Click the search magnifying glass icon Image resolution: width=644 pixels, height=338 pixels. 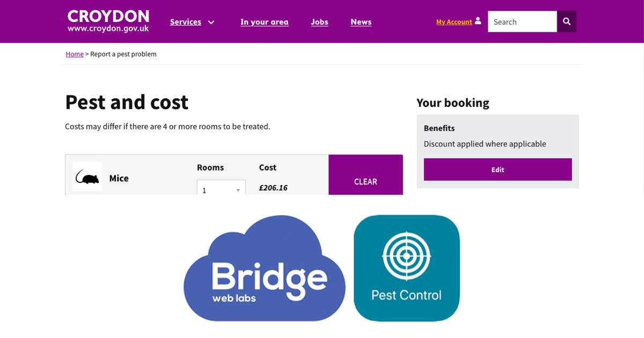(567, 21)
